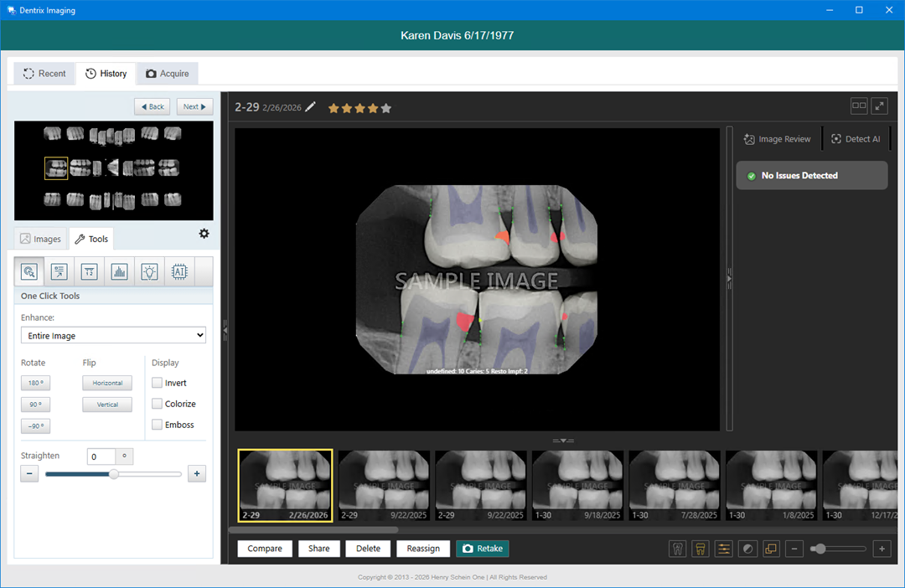Enable the Colorize checkbox
The width and height of the screenshot is (905, 588).
[x=157, y=404]
